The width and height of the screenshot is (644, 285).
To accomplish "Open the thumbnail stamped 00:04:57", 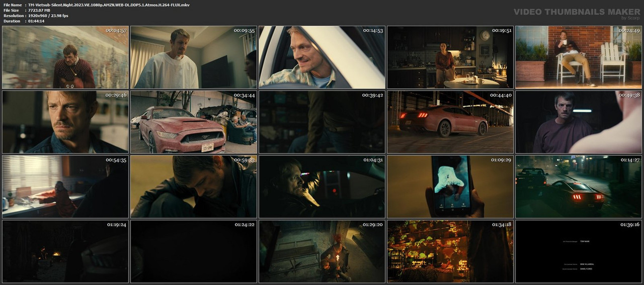I will (x=65, y=57).
